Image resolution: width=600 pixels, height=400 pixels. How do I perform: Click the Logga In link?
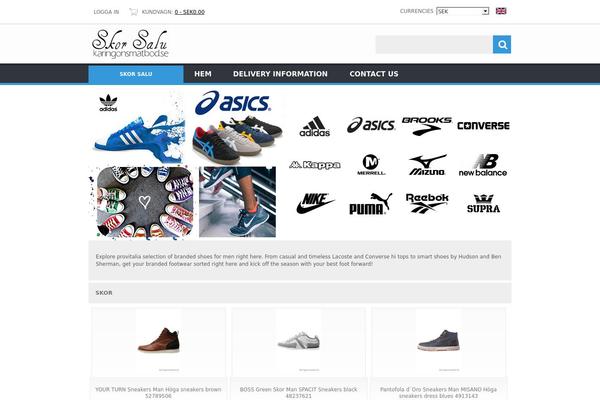click(106, 12)
